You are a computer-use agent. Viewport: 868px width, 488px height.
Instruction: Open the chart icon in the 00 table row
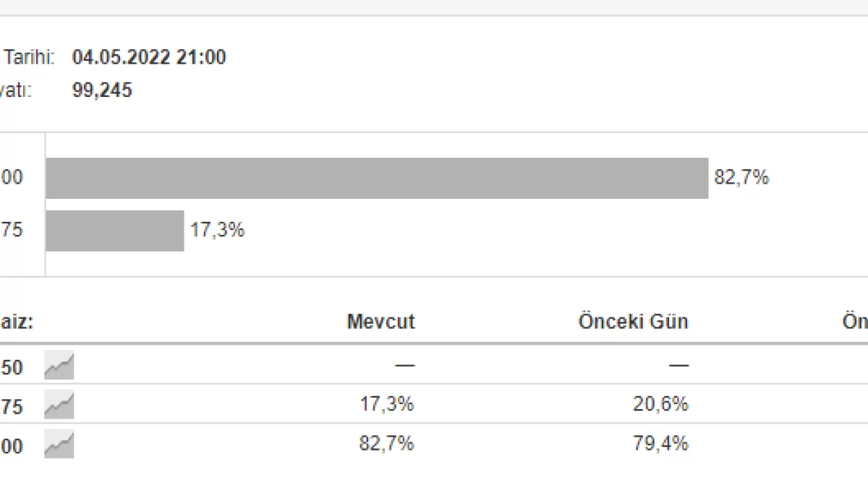(x=59, y=445)
